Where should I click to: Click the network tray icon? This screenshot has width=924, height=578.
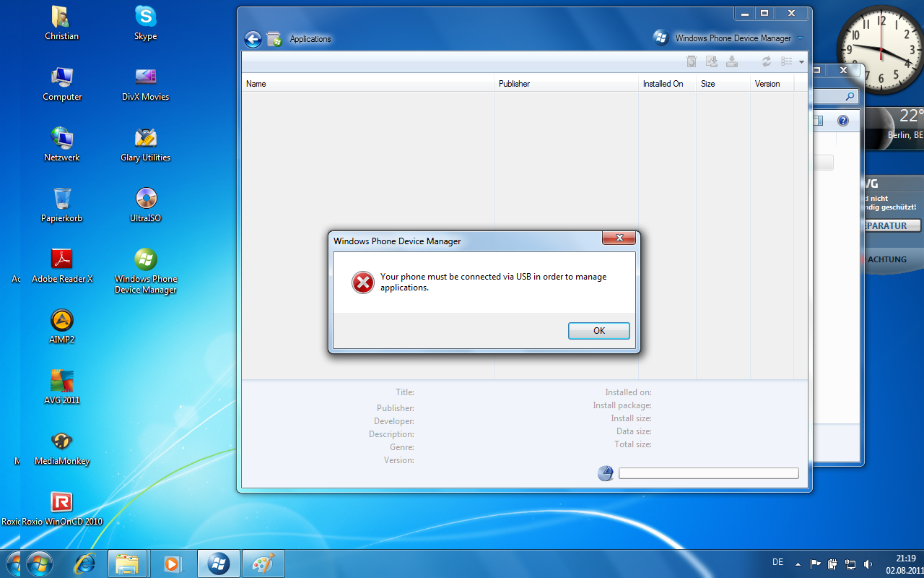[x=851, y=564]
